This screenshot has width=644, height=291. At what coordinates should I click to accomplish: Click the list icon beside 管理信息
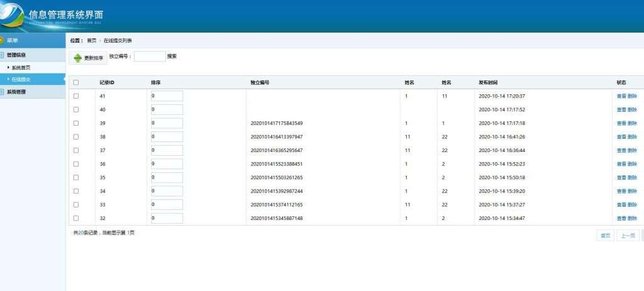tap(2, 55)
